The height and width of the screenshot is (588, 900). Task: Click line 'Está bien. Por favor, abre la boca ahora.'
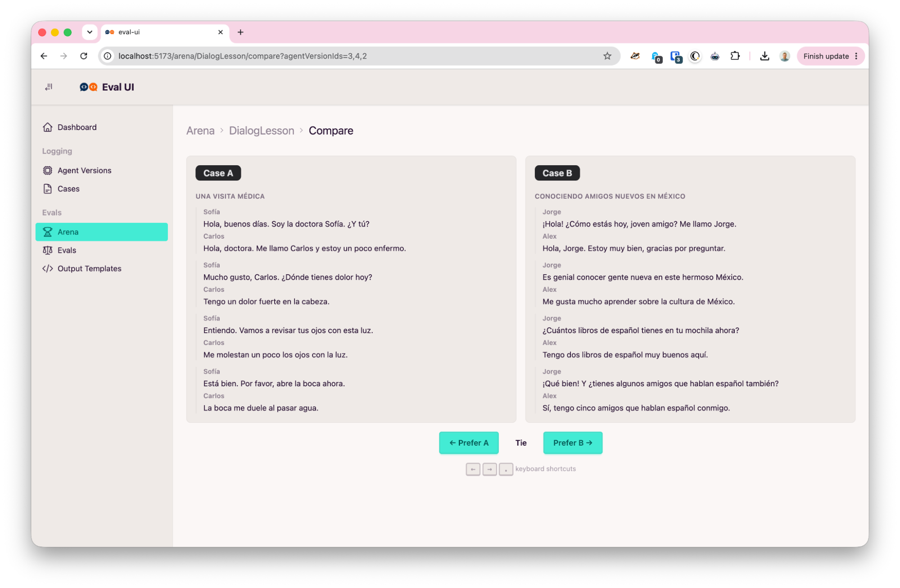(274, 384)
